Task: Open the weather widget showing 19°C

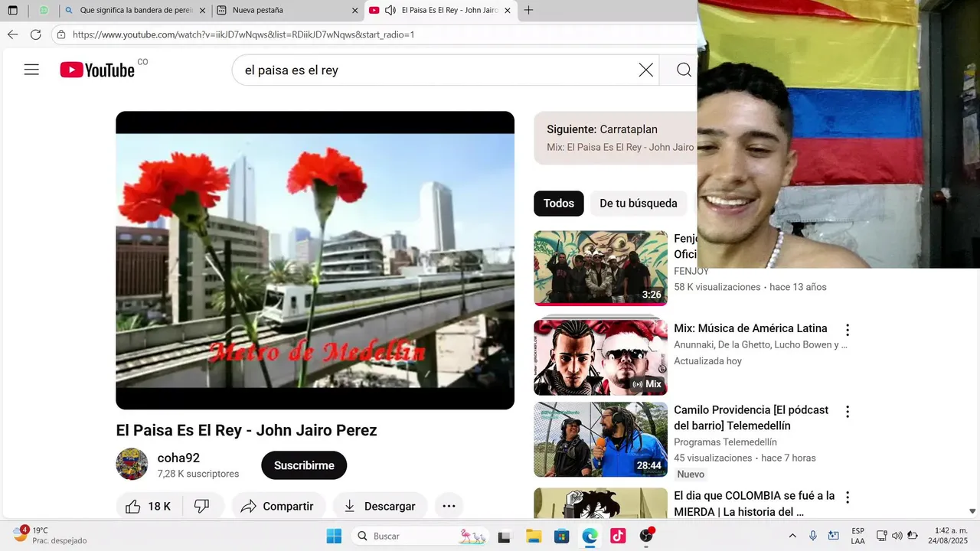Action: tap(51, 535)
